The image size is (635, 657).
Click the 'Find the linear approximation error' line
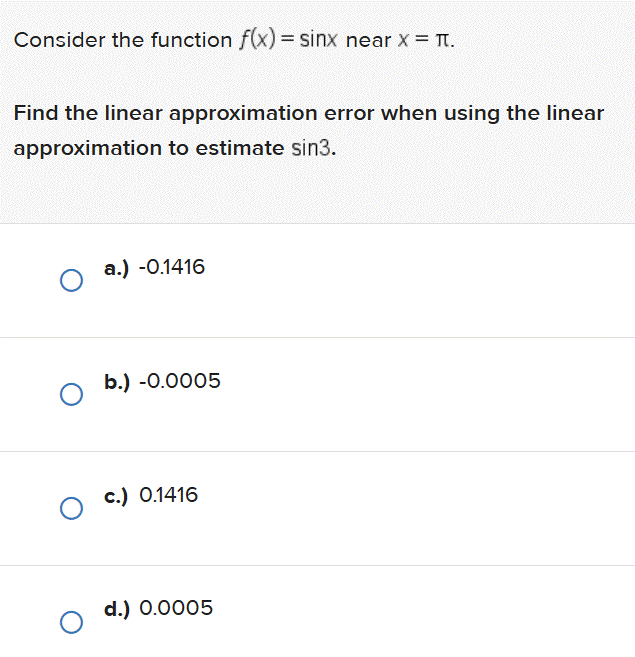[194, 114]
